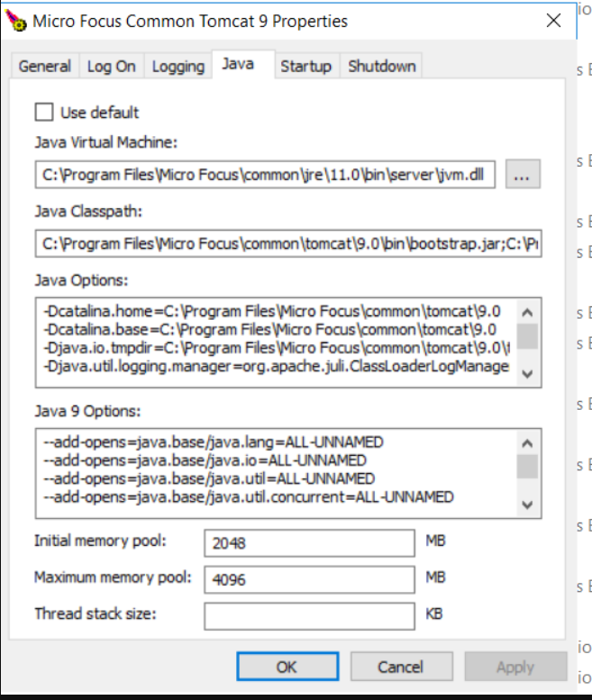The image size is (592, 700).
Task: Enable the Use default checkbox
Action: (x=43, y=113)
